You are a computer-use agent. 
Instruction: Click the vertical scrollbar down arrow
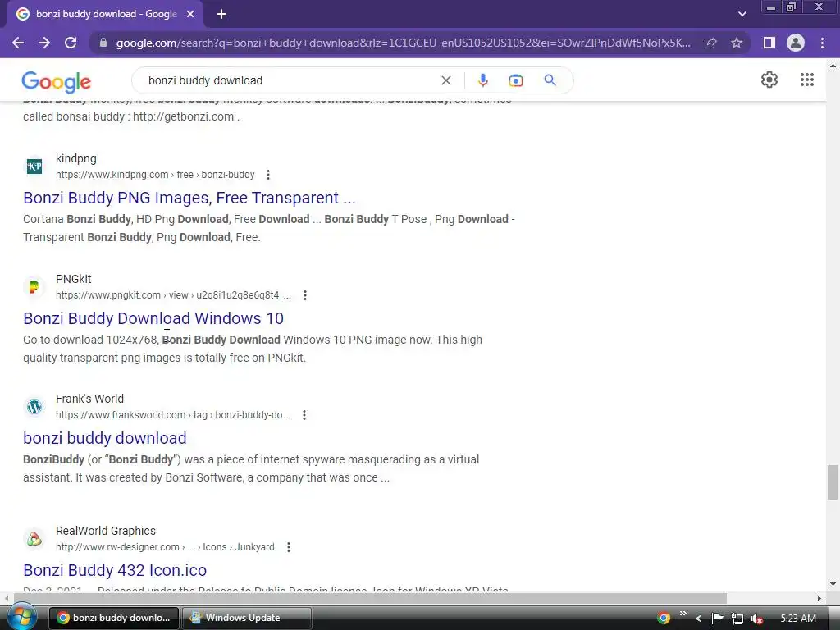pos(833,583)
